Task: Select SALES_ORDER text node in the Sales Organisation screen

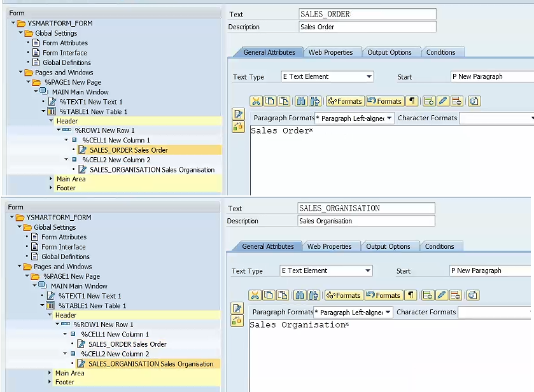Action: click(127, 344)
